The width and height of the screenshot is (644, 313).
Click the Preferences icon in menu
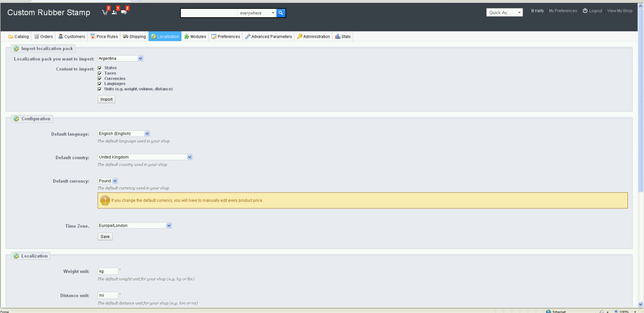click(x=214, y=36)
